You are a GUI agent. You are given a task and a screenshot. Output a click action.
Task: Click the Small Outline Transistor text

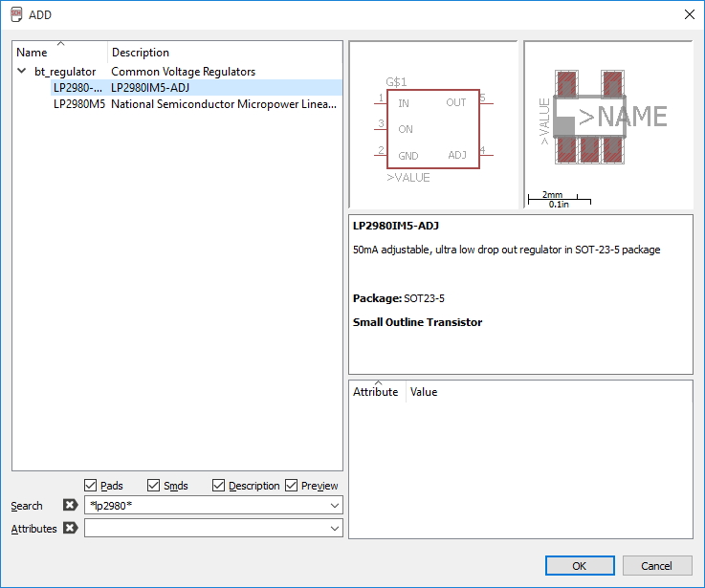(x=417, y=322)
